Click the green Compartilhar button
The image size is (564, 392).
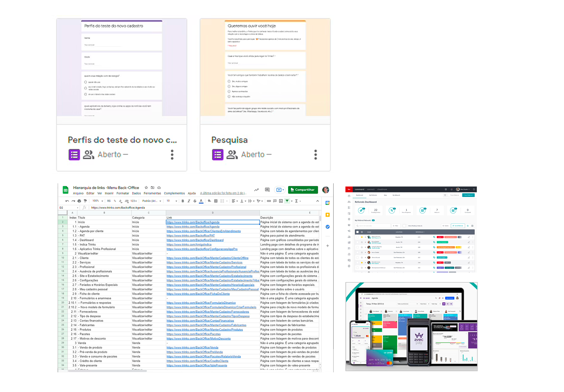pyautogui.click(x=303, y=190)
